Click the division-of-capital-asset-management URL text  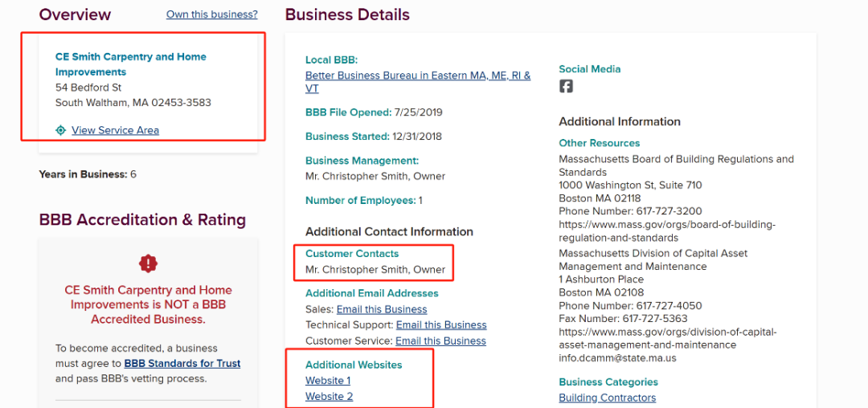[x=668, y=338]
